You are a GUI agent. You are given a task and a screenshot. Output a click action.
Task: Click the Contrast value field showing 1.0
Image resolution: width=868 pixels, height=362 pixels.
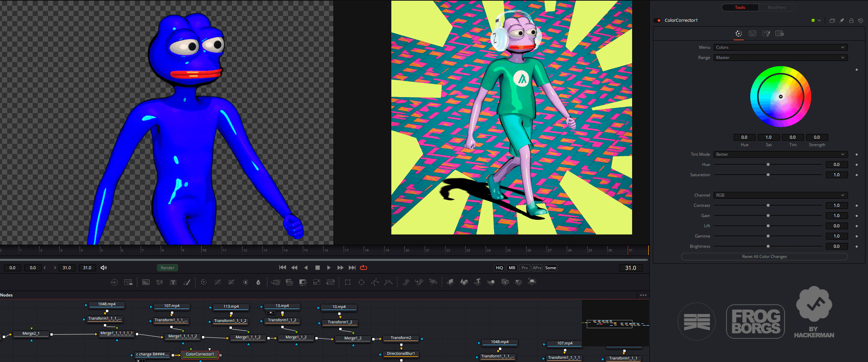pos(837,206)
